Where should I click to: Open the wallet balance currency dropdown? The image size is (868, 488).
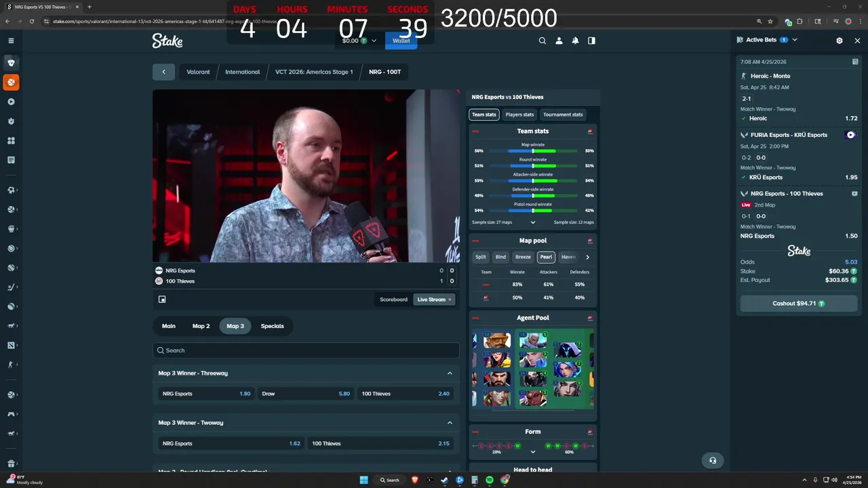359,41
